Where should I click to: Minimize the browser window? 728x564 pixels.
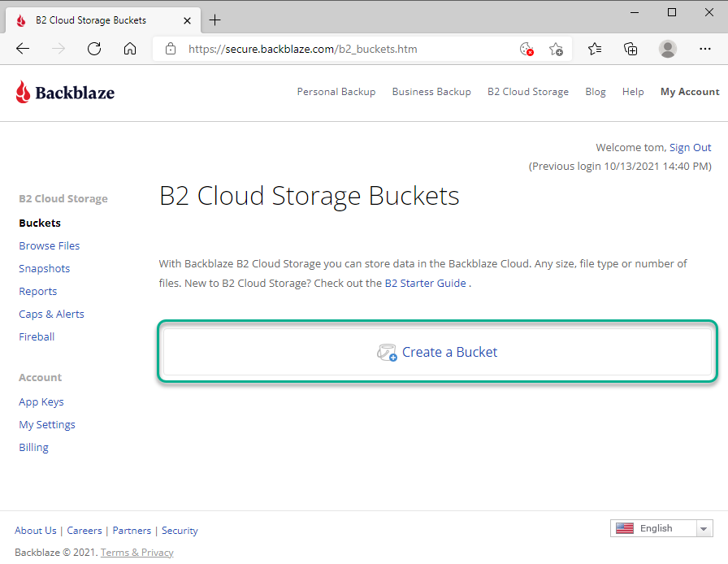point(635,12)
